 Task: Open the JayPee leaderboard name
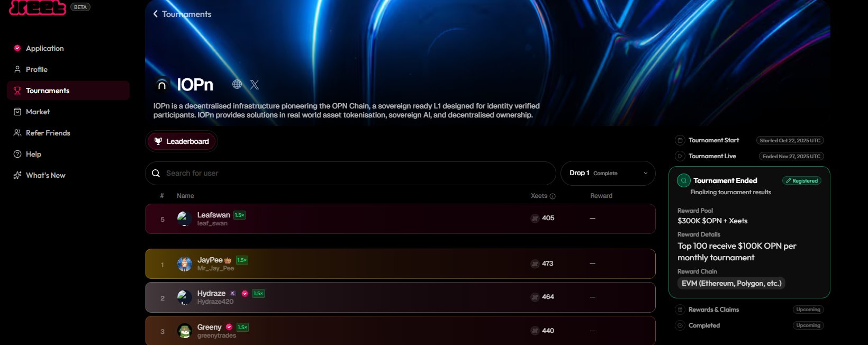[x=210, y=260]
